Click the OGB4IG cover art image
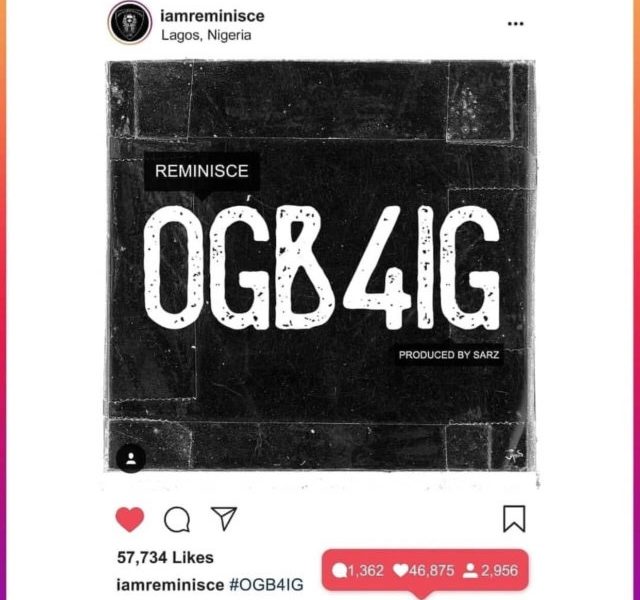 click(x=321, y=266)
